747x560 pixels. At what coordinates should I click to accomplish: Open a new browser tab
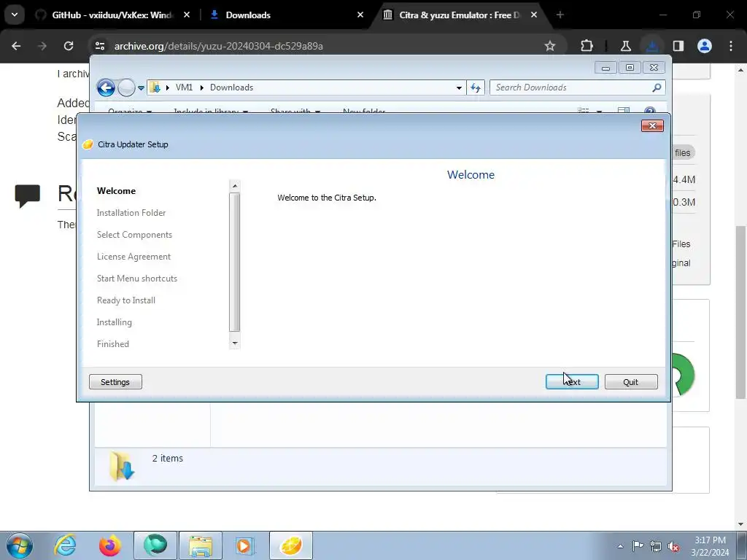[560, 15]
